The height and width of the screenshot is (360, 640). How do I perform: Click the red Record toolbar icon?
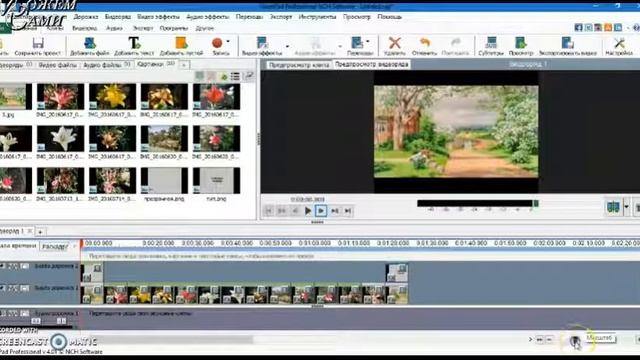[x=217, y=43]
